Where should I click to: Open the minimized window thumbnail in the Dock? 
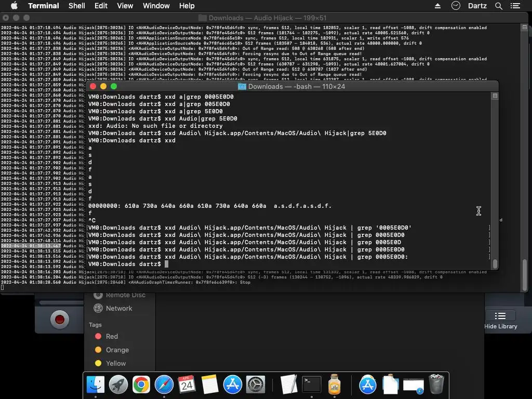click(x=413, y=386)
